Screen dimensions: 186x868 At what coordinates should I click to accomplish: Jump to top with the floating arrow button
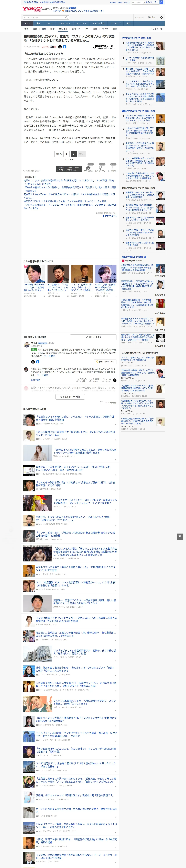180,537
